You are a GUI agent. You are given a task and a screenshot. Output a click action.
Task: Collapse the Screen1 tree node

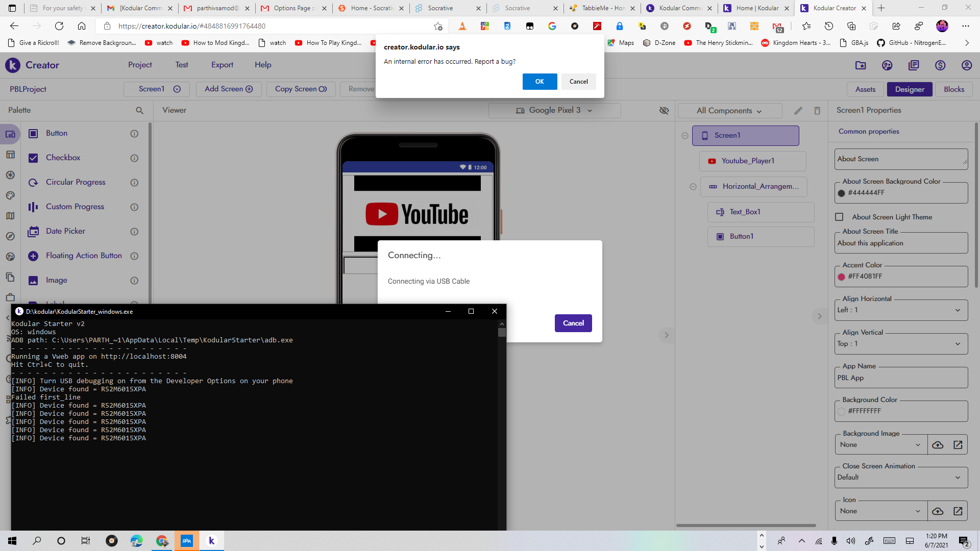(685, 136)
